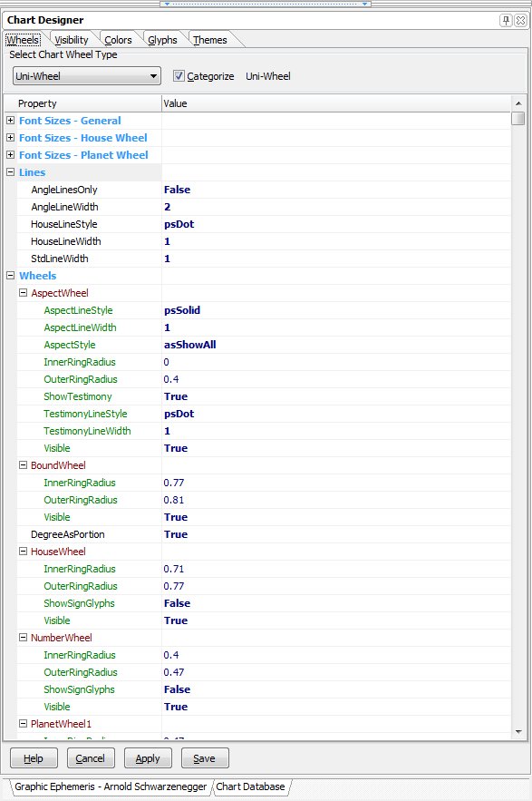Viewport: 532px width, 801px height.
Task: Select the AspectLineWidth property
Action: pos(80,327)
